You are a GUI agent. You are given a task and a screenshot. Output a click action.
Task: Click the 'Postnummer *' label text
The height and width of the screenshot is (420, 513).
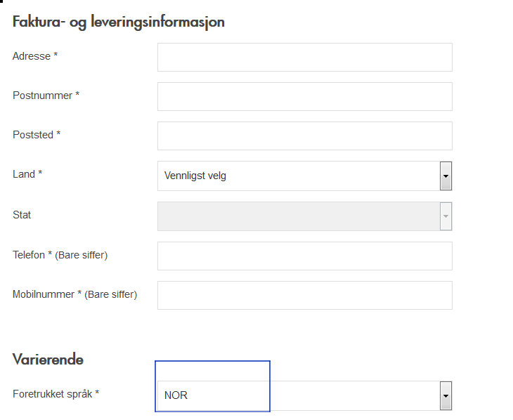click(46, 96)
